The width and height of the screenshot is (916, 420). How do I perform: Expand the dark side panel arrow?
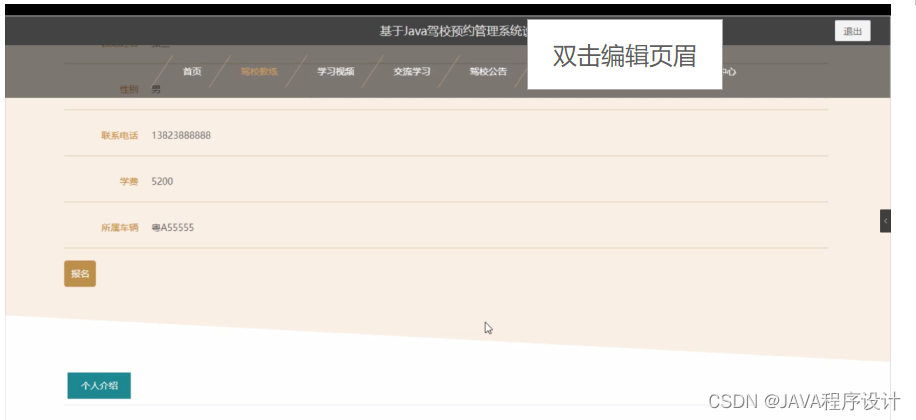[x=885, y=221]
